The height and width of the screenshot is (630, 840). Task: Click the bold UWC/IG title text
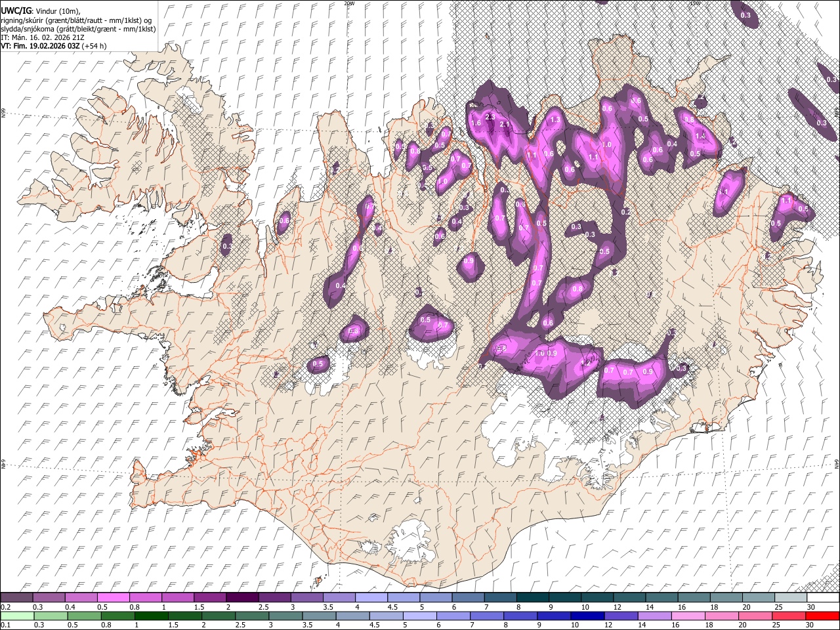click(16, 11)
